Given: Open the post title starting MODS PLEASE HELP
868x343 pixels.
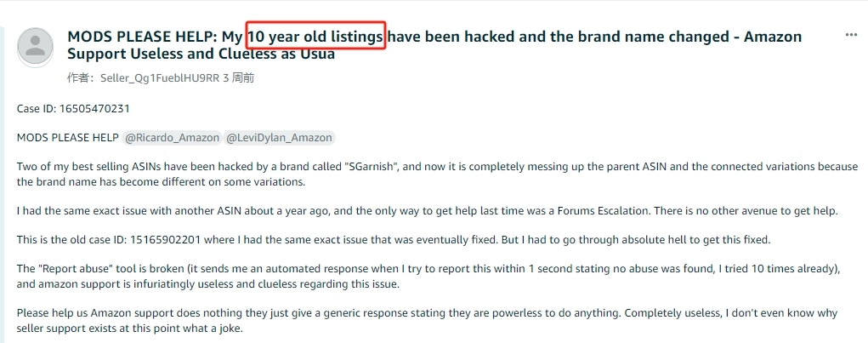Looking at the screenshot, I should point(434,45).
